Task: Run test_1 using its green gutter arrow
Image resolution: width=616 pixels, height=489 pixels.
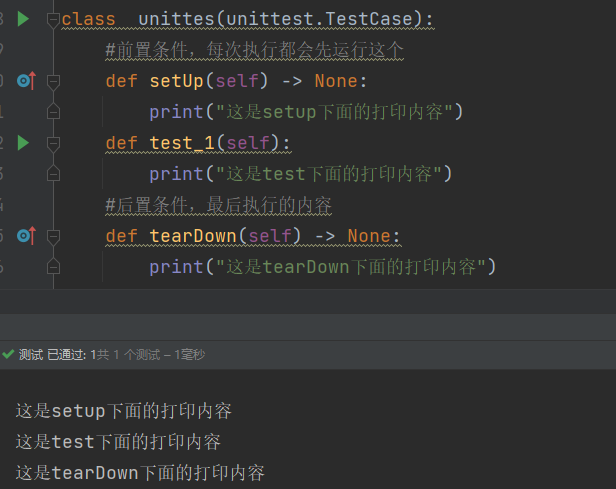Action: (24, 143)
